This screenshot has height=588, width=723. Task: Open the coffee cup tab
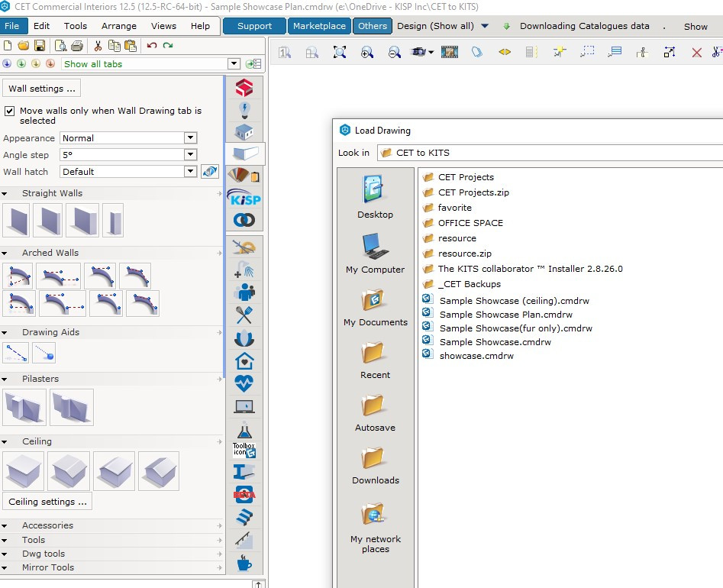[244, 563]
